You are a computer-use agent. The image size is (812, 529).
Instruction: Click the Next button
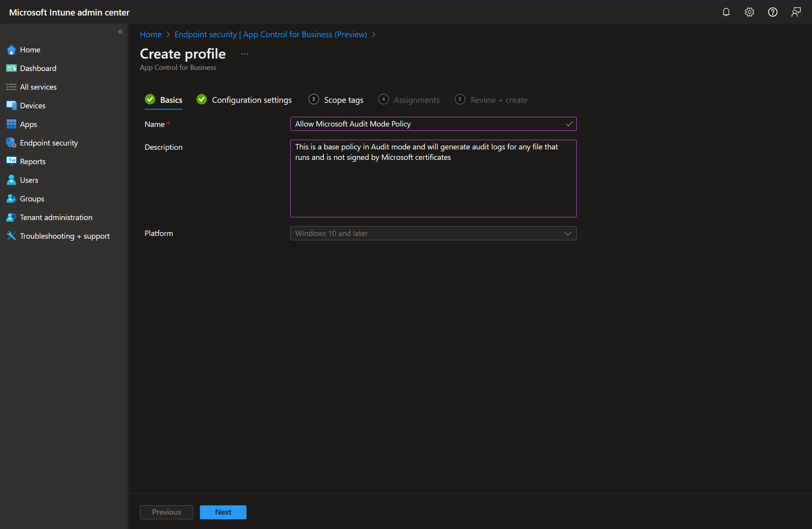(x=223, y=512)
